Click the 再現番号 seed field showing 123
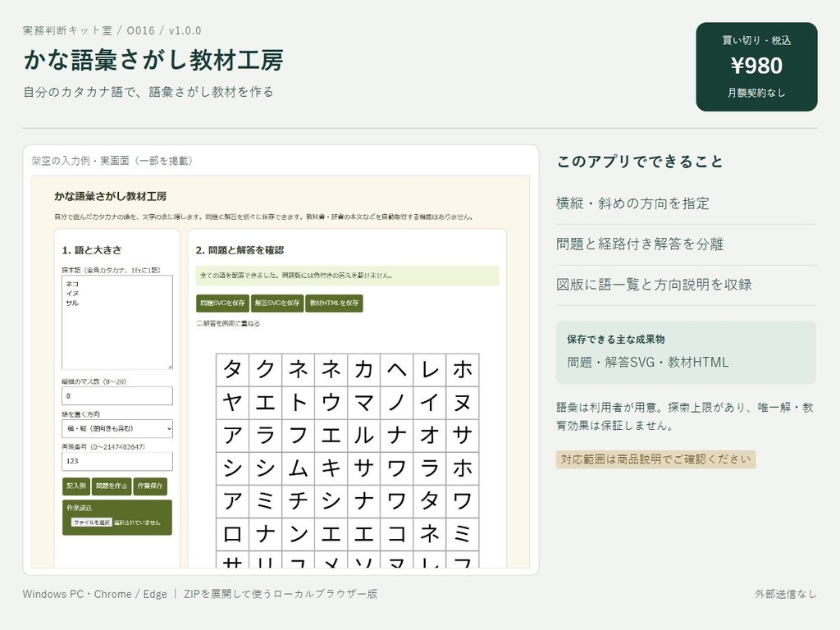840x630 pixels. pos(117,461)
